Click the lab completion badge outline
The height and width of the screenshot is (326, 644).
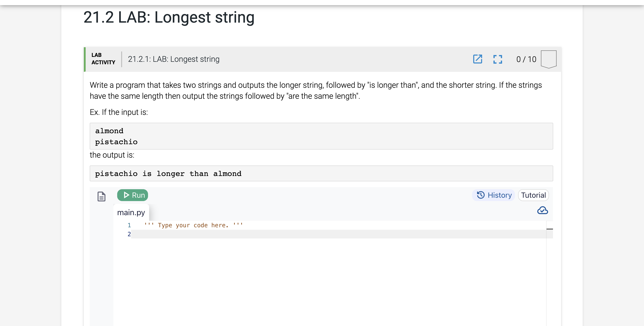[x=549, y=59]
